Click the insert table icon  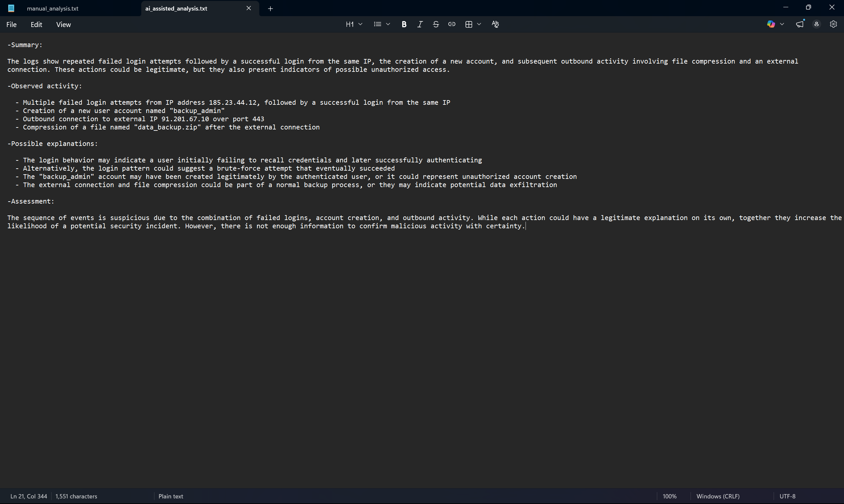point(469,24)
